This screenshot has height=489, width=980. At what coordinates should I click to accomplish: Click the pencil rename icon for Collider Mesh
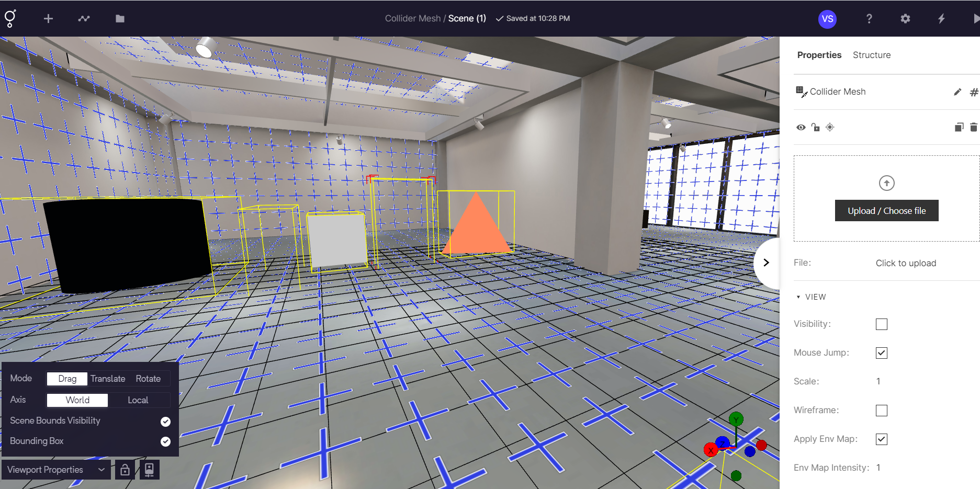click(x=958, y=92)
